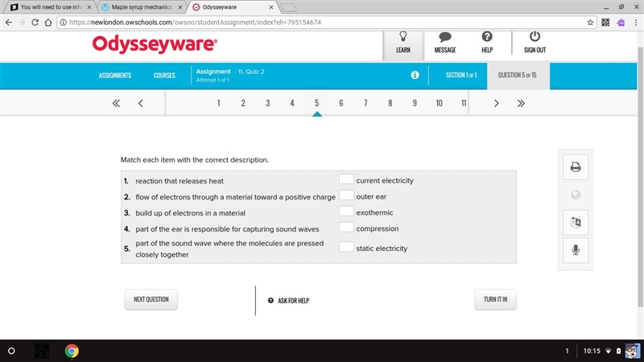Open Chrome from the shelf
Image resolution: width=644 pixels, height=362 pixels.
72,351
